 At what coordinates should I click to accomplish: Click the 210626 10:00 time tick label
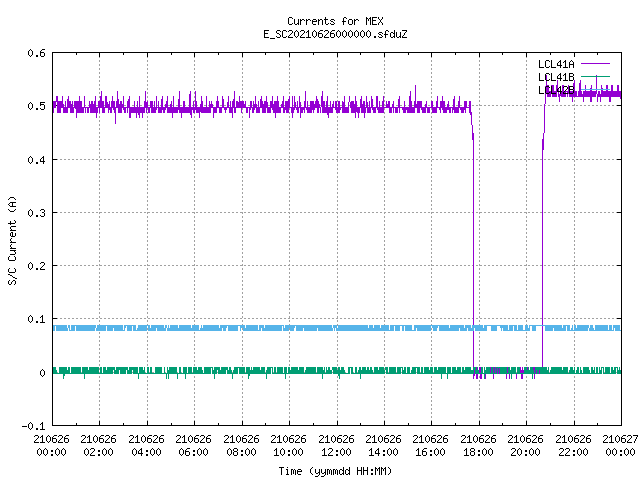click(x=288, y=446)
